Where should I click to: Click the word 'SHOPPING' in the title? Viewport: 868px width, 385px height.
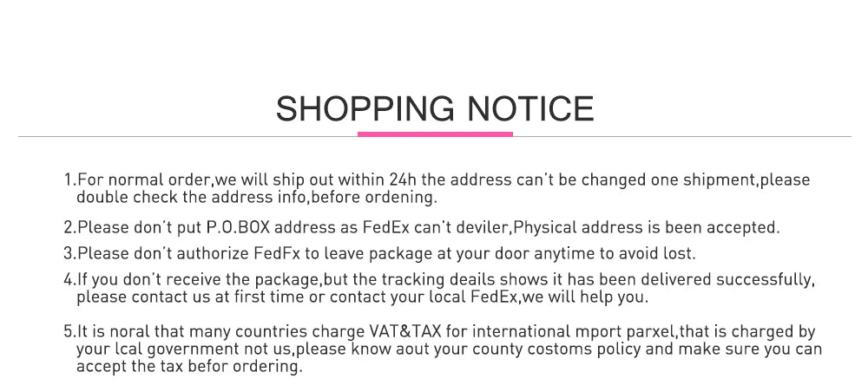tap(365, 108)
